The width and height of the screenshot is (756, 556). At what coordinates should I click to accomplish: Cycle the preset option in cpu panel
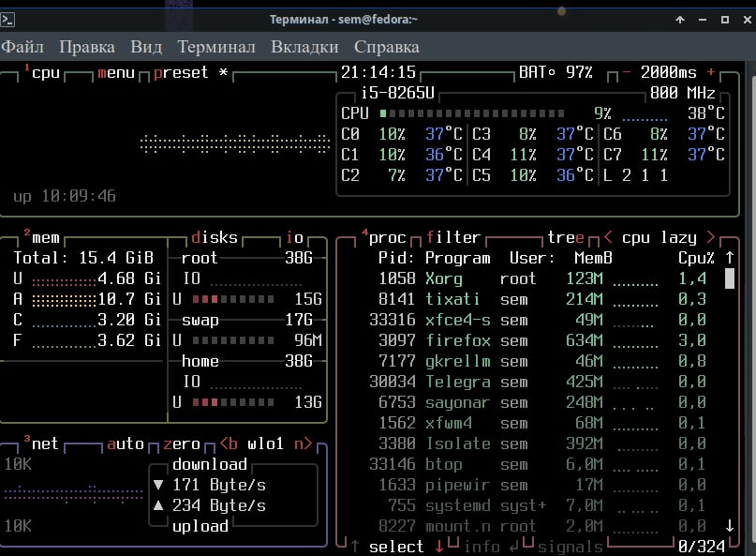pos(181,72)
